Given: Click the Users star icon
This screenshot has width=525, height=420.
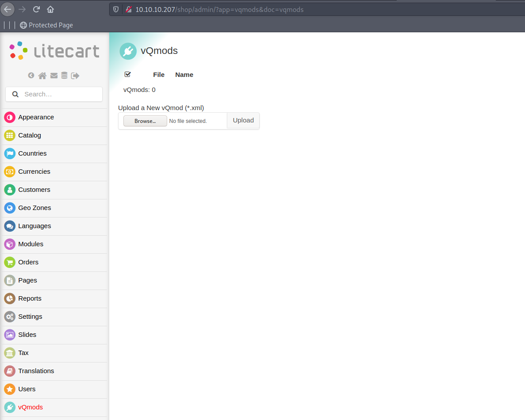Looking at the screenshot, I should coord(9,389).
